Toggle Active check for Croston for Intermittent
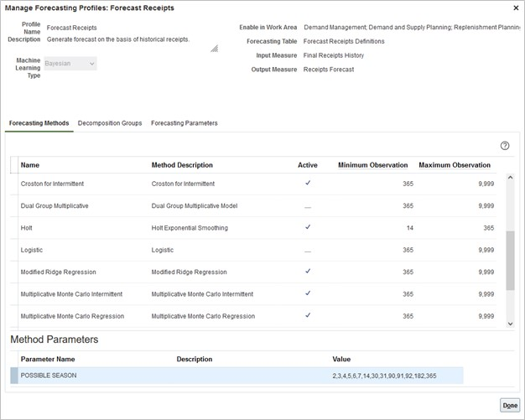The image size is (525, 420). click(308, 183)
